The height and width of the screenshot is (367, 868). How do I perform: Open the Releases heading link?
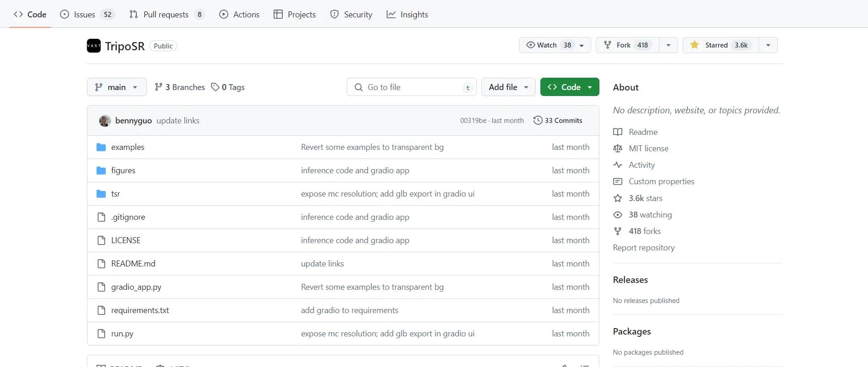(631, 280)
